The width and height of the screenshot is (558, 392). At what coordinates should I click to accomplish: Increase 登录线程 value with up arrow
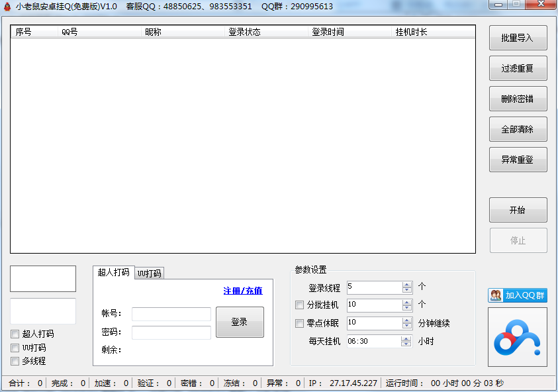[407, 285]
